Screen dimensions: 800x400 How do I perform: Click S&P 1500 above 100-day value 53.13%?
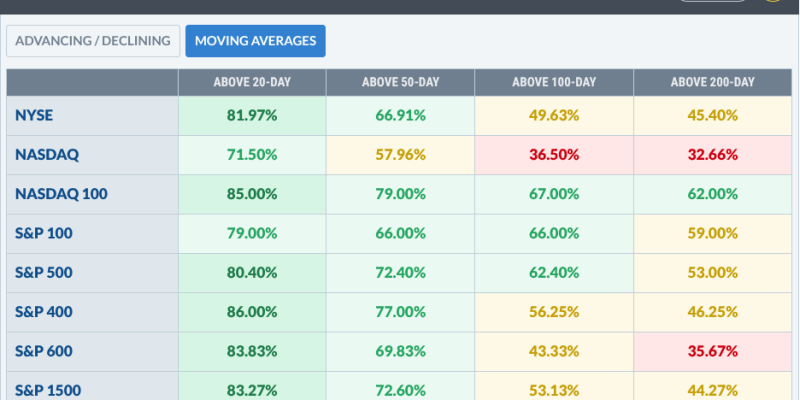pos(554,391)
